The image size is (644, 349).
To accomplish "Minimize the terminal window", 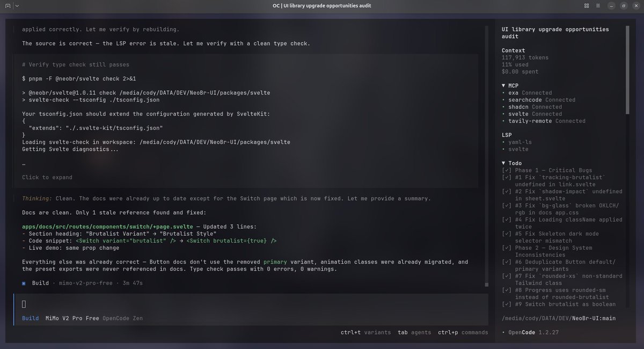I will [x=612, y=5].
